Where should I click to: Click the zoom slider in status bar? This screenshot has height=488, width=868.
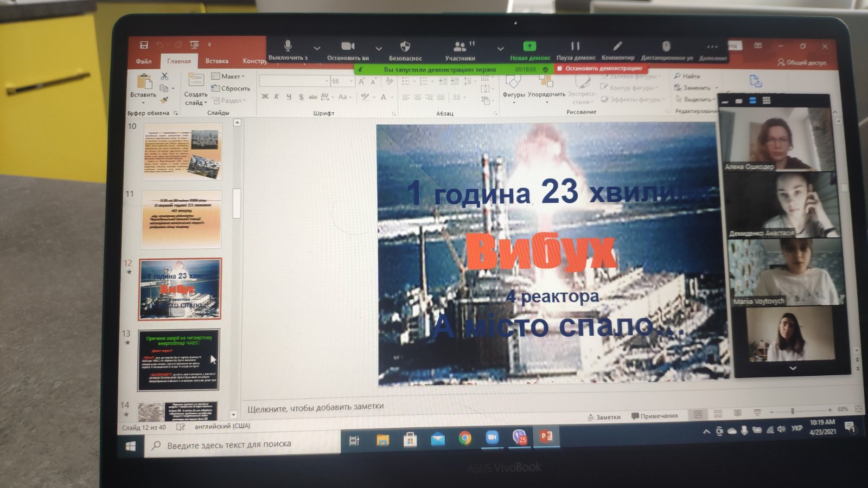(793, 412)
